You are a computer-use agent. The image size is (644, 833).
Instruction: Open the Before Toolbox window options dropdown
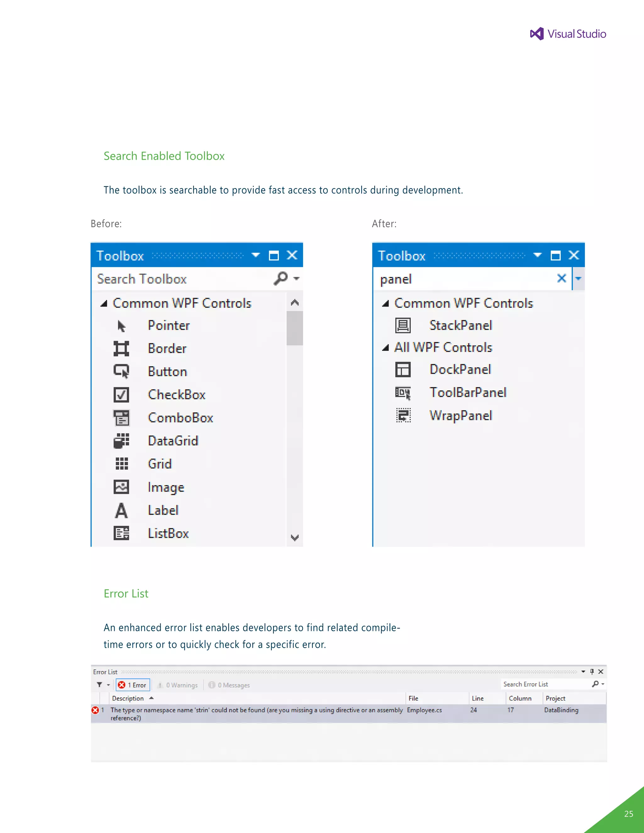(x=256, y=255)
